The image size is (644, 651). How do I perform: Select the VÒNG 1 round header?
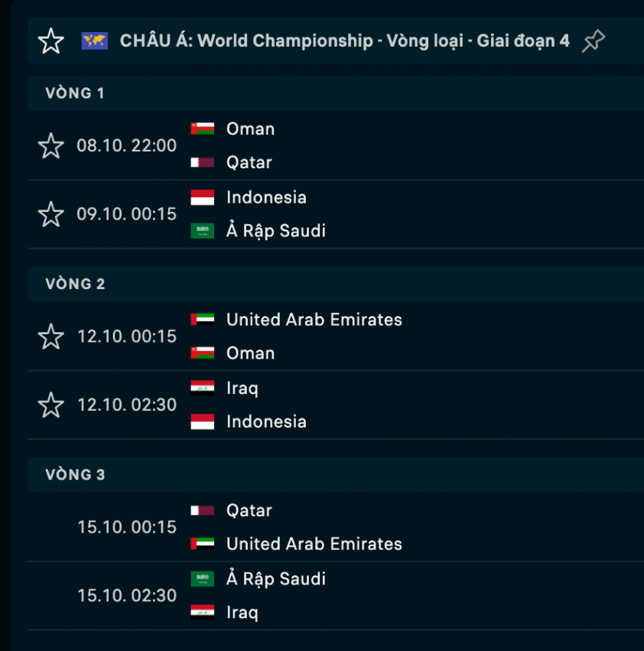75,93
